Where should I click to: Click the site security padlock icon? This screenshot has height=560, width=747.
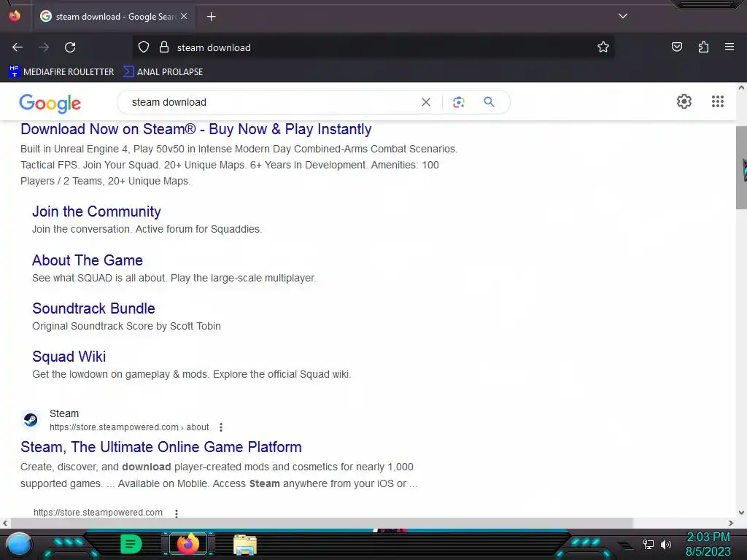point(164,47)
